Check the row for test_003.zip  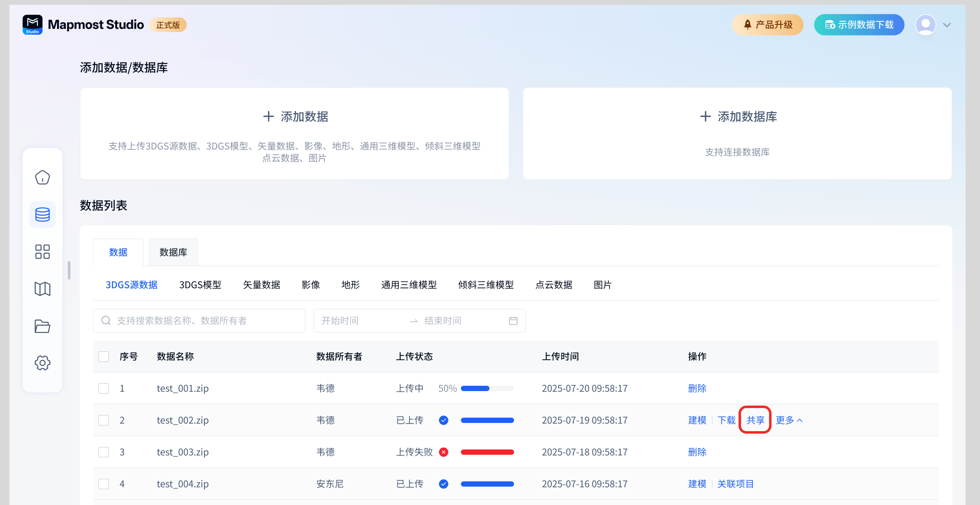(x=104, y=452)
